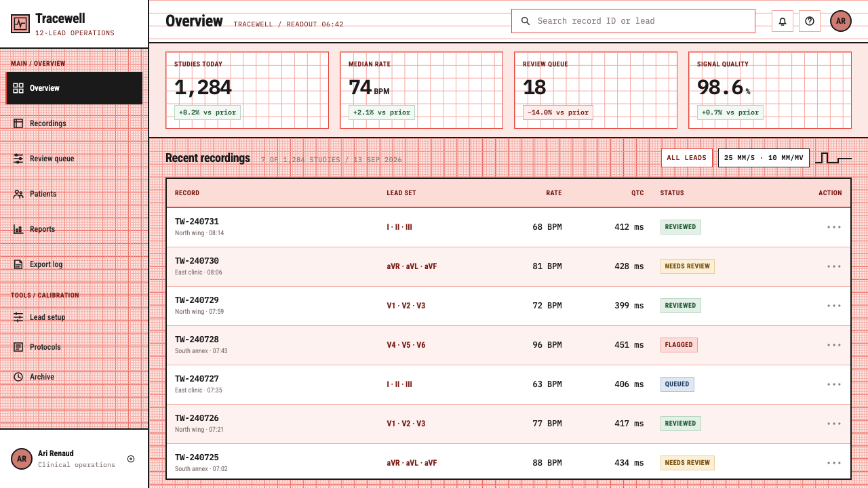Open Export log in sidebar
Screen dimensions: 868x488
click(x=74, y=264)
